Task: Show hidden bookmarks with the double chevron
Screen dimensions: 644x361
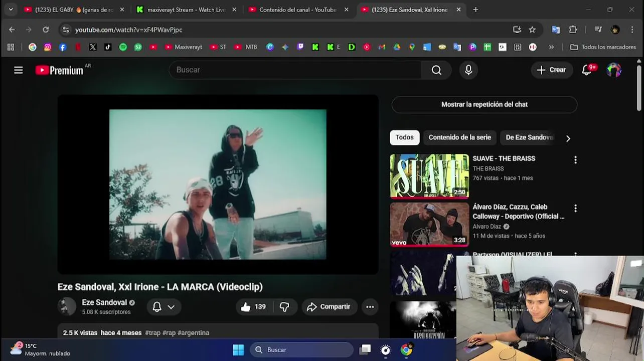Action: [x=551, y=47]
